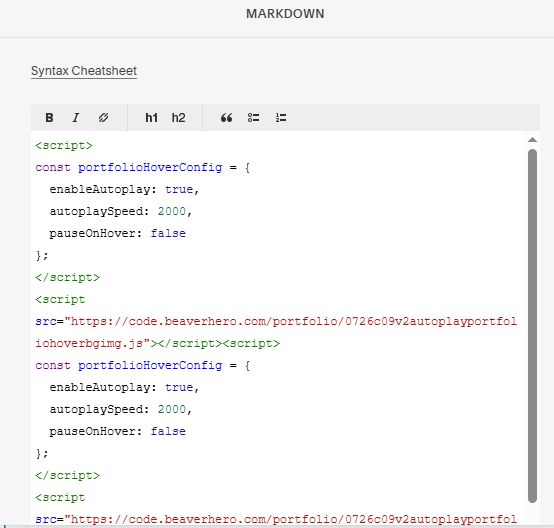Toggle italic formatting icon
Screen dimensions: 554x528
[x=76, y=118]
